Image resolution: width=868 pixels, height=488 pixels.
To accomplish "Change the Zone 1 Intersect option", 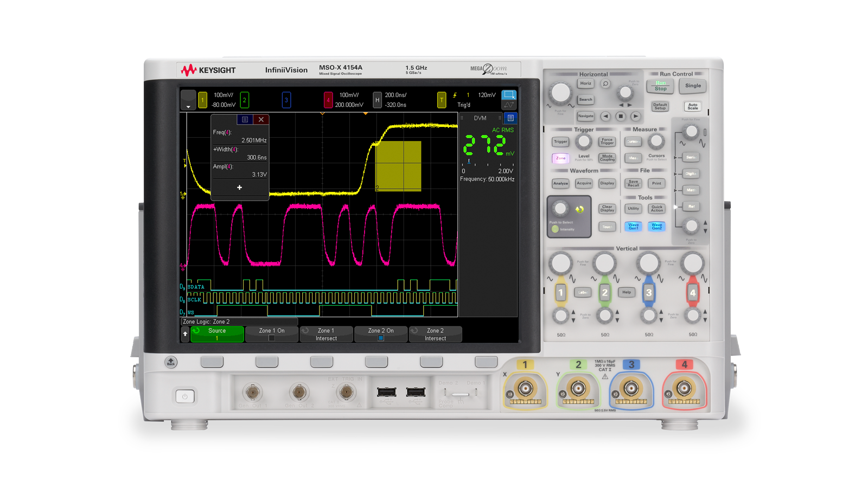I will (326, 334).
